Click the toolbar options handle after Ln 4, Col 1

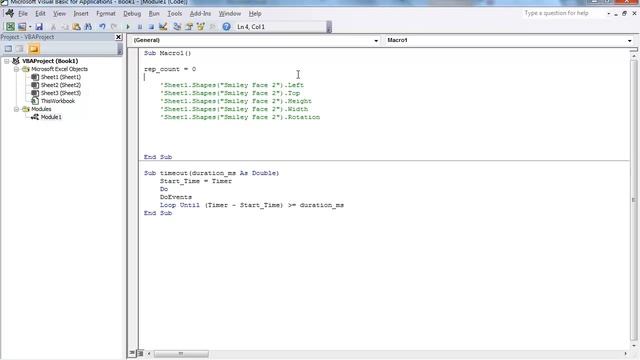tap(329, 27)
